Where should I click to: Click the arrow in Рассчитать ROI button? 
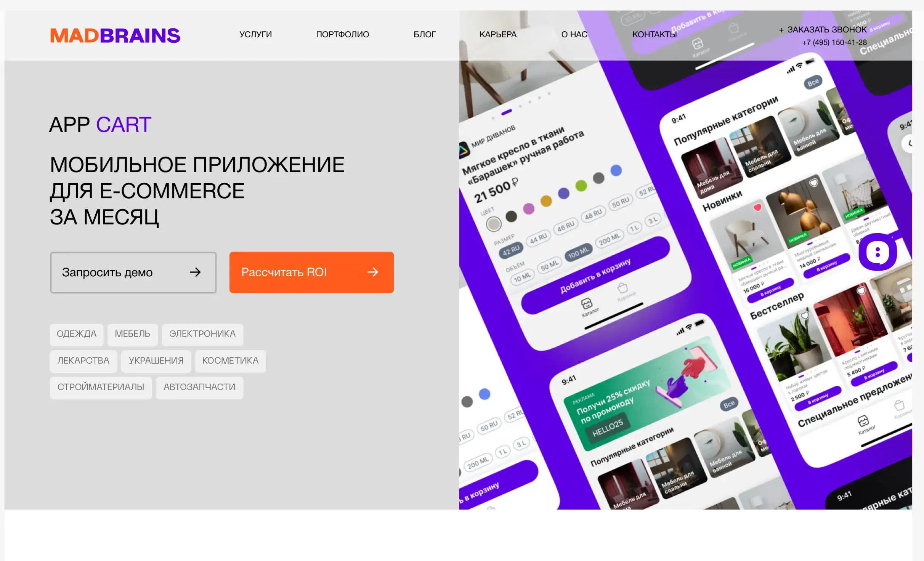[x=373, y=272]
